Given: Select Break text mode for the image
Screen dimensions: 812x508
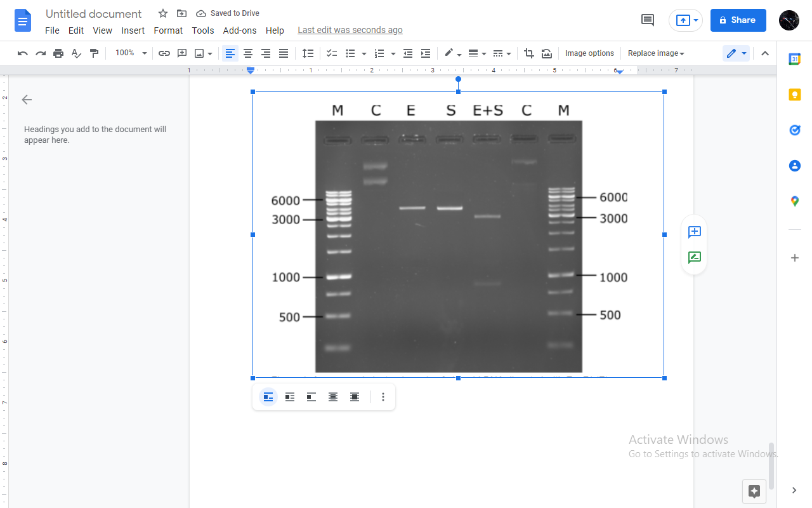Looking at the screenshot, I should (311, 396).
